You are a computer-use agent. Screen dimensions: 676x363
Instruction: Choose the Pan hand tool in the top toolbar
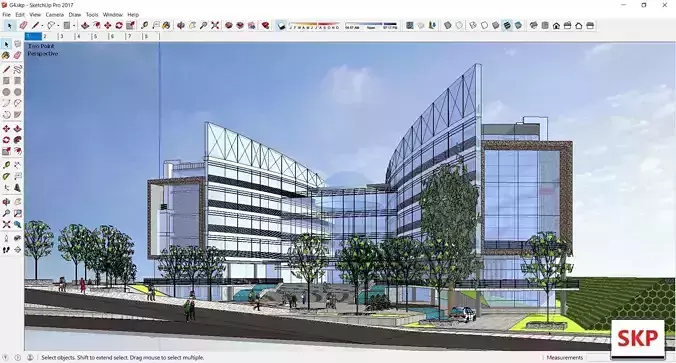192,25
